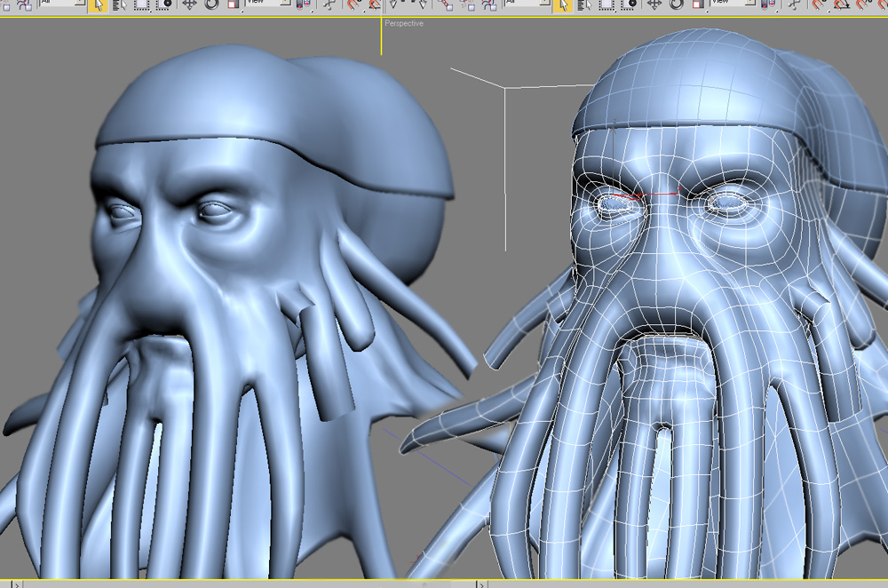Toggle Window/Crossing selection above smooth model
Image resolution: width=888 pixels, height=588 pixels.
coord(163,5)
